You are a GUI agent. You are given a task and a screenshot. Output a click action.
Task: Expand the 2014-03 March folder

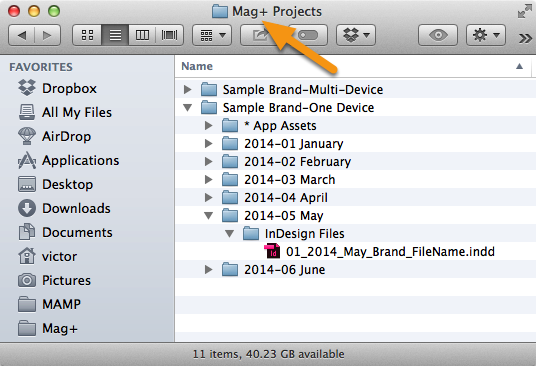[x=208, y=179]
